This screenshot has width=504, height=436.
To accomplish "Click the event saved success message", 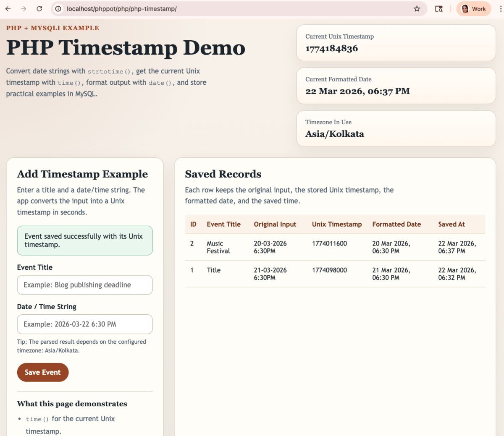I will (84, 240).
